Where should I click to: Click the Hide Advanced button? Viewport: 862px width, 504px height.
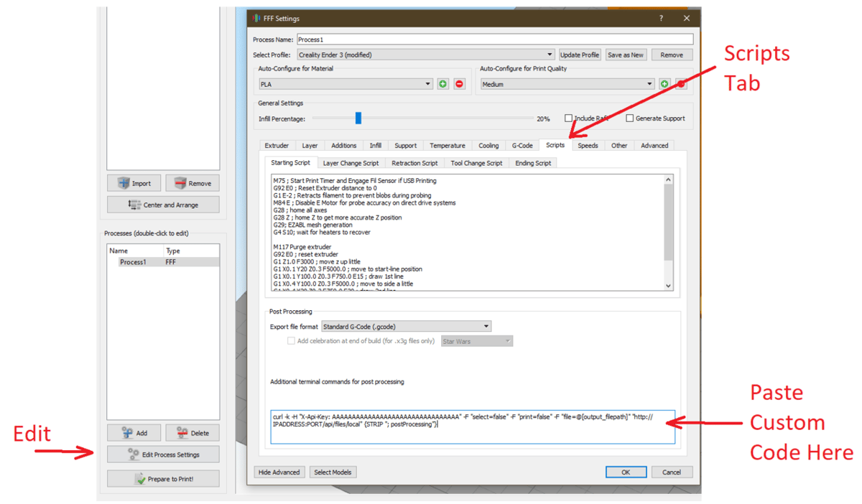point(279,472)
